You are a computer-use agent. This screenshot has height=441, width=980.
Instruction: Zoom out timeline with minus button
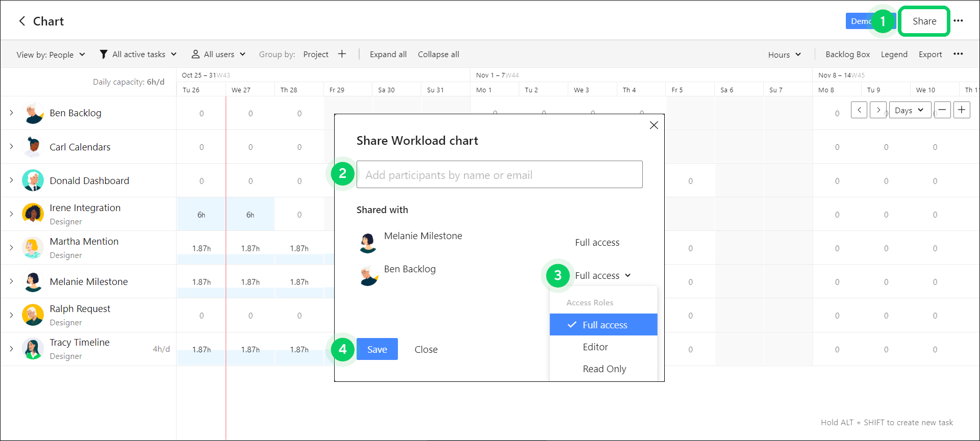coord(942,110)
